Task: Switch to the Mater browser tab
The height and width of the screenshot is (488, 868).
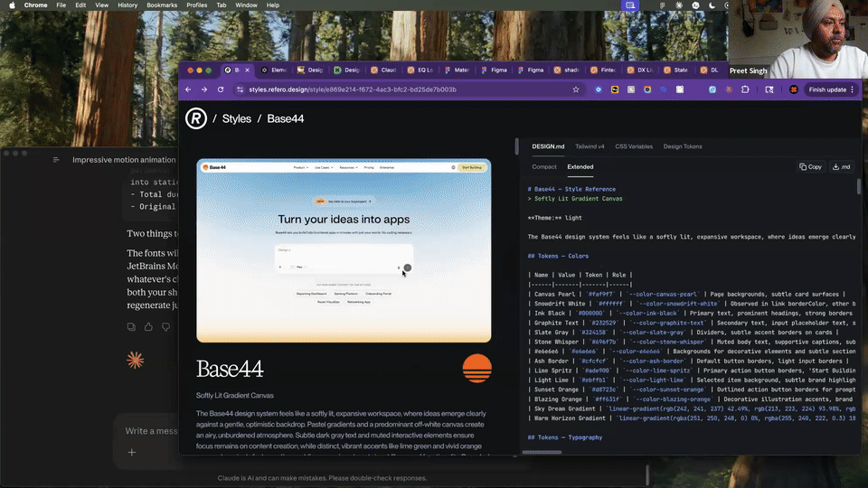Action: (458, 70)
